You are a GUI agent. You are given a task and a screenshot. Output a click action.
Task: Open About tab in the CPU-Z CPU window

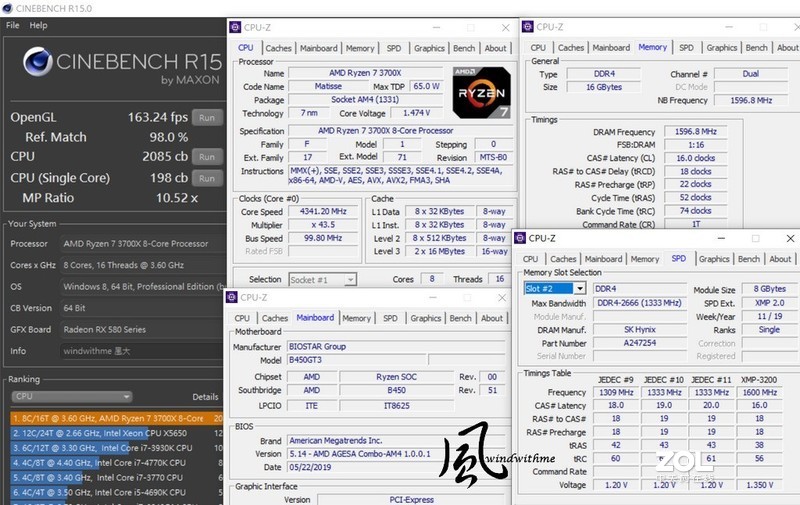click(495, 48)
